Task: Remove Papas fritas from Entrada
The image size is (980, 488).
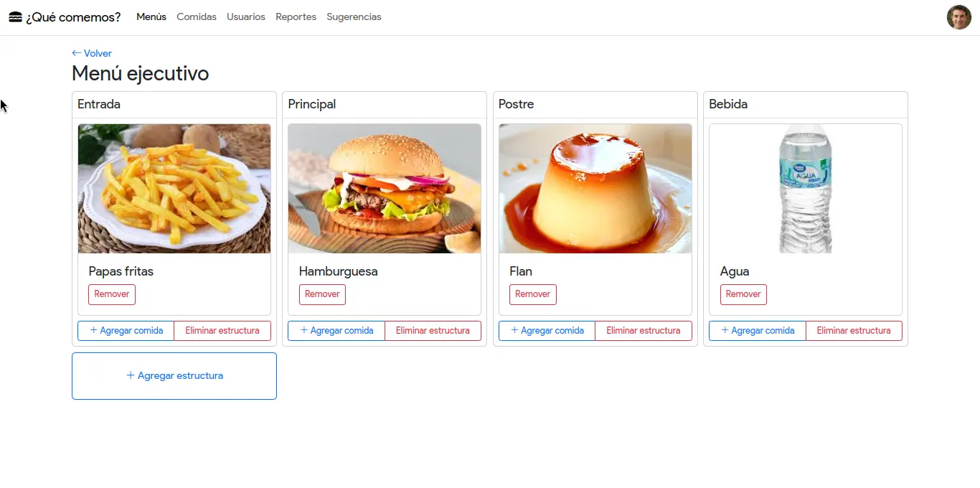Action: coord(112,294)
